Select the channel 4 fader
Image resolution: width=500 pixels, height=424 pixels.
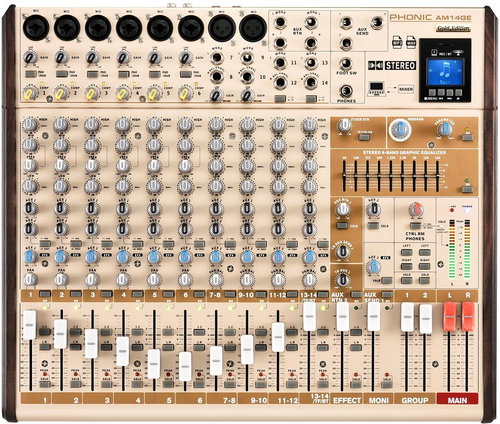tap(123, 351)
